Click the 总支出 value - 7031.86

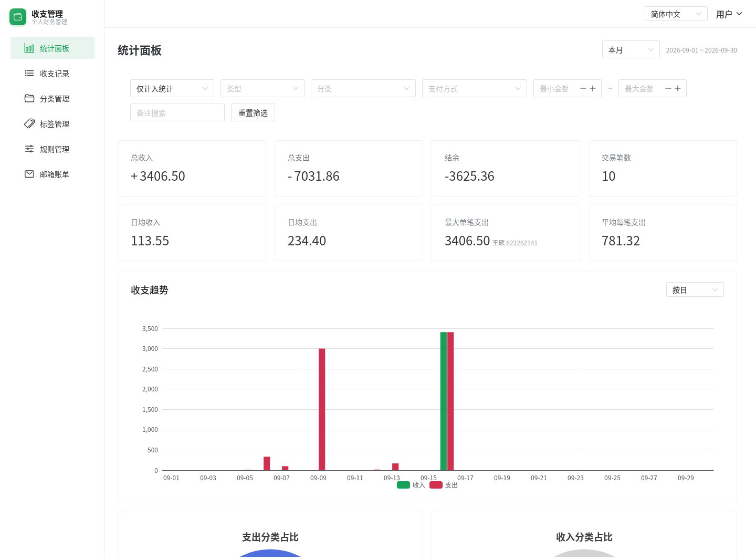click(x=313, y=176)
